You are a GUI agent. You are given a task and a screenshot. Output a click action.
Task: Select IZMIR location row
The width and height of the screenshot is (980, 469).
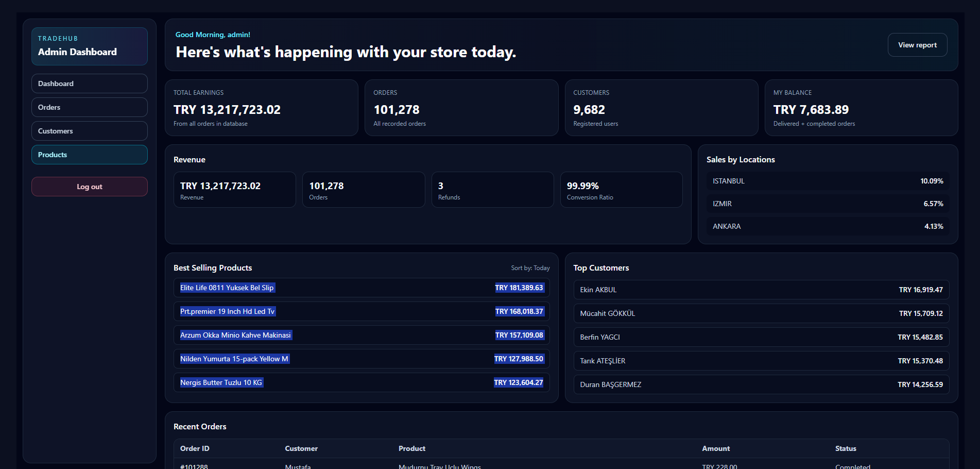pos(828,204)
